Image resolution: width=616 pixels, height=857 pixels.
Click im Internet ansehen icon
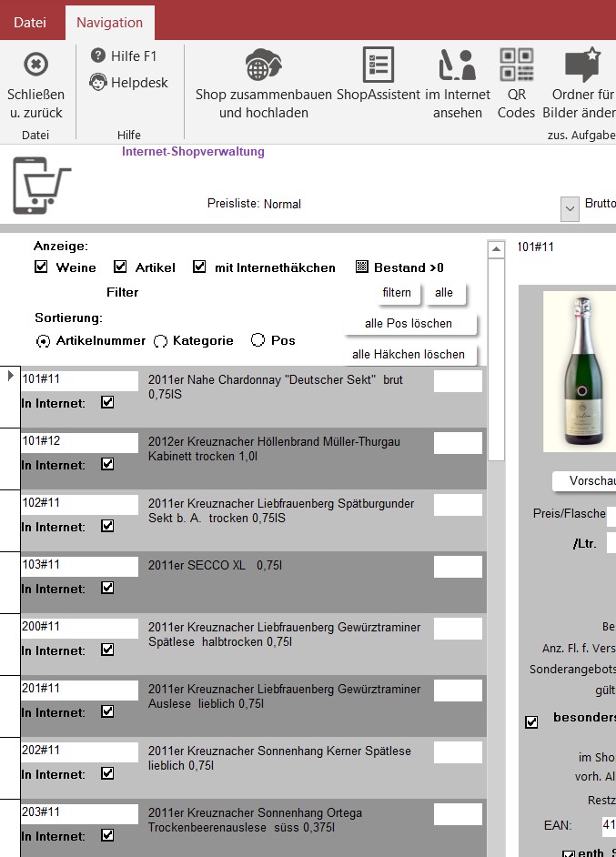pyautogui.click(x=457, y=66)
